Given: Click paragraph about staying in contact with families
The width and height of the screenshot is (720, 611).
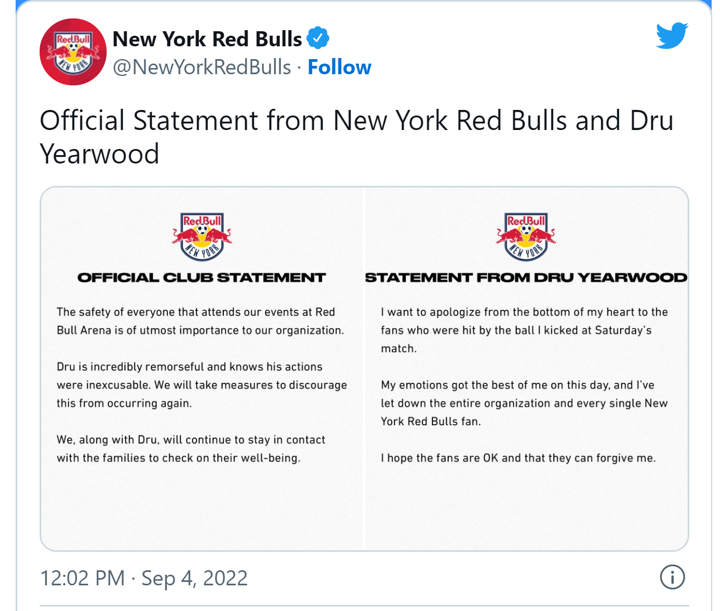Looking at the screenshot, I should (x=191, y=449).
